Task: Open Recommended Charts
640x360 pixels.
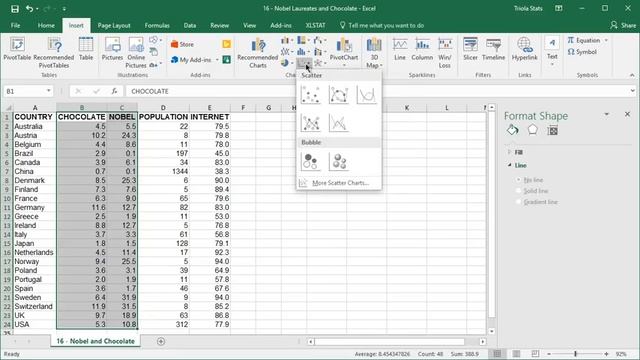Action: (x=258, y=53)
